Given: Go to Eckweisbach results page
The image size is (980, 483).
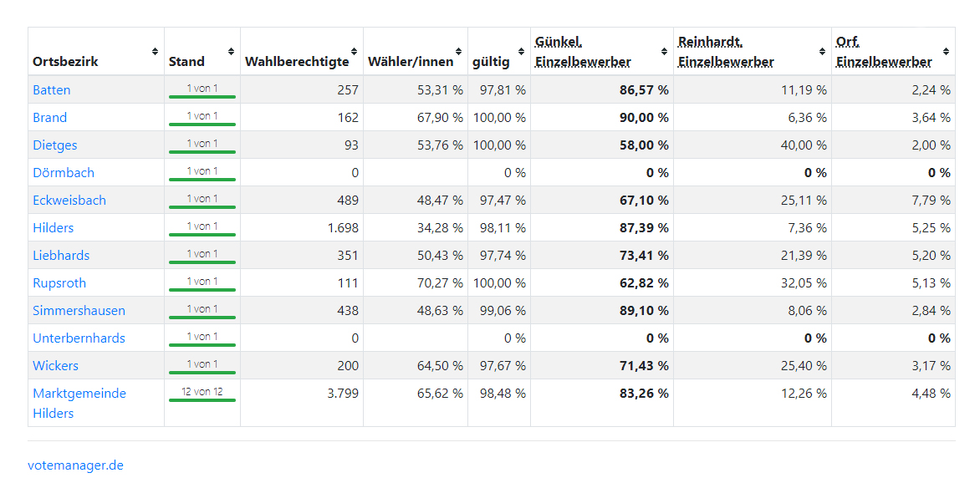Looking at the screenshot, I should click(69, 201).
